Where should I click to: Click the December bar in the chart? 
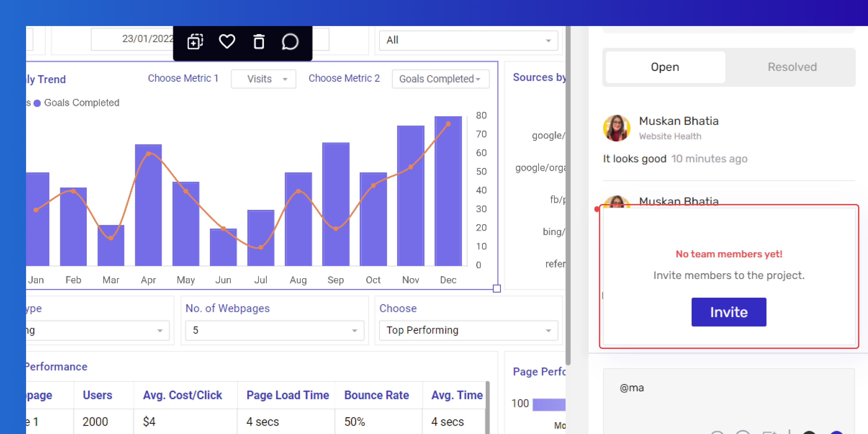click(x=448, y=191)
